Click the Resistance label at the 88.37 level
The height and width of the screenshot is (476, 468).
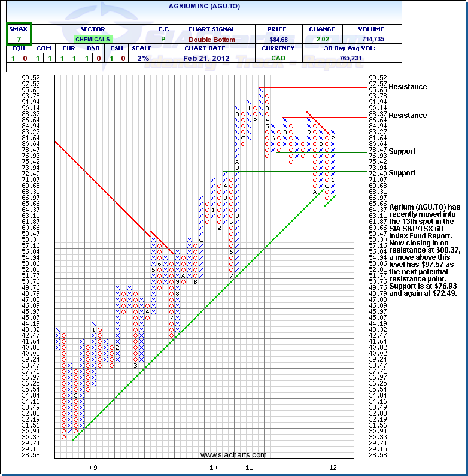(x=408, y=116)
